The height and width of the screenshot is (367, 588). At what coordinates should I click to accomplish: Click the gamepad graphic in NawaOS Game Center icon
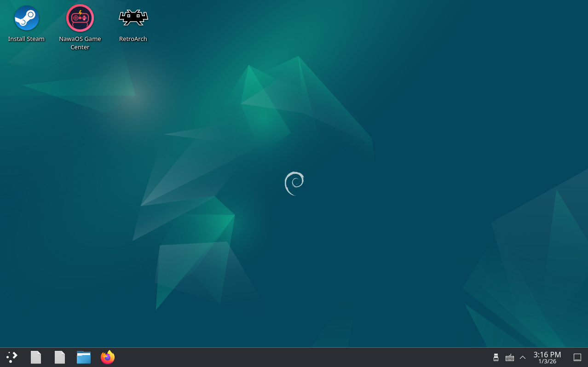[x=80, y=17]
